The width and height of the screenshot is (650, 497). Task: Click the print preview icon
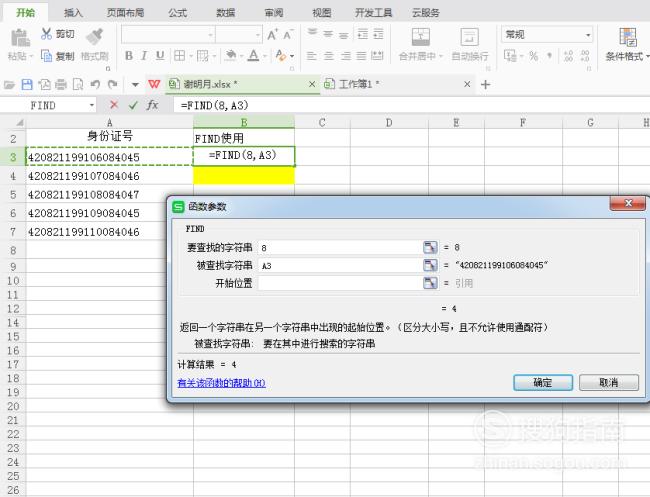click(x=78, y=85)
